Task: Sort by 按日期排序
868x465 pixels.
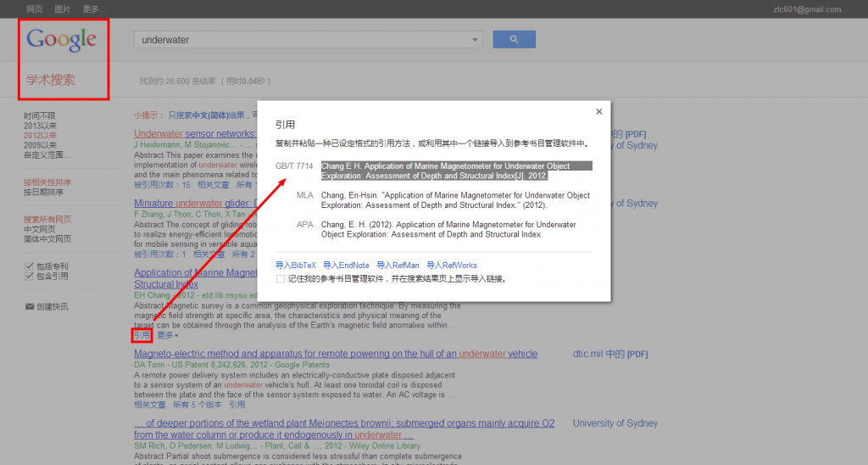Action: (43, 193)
